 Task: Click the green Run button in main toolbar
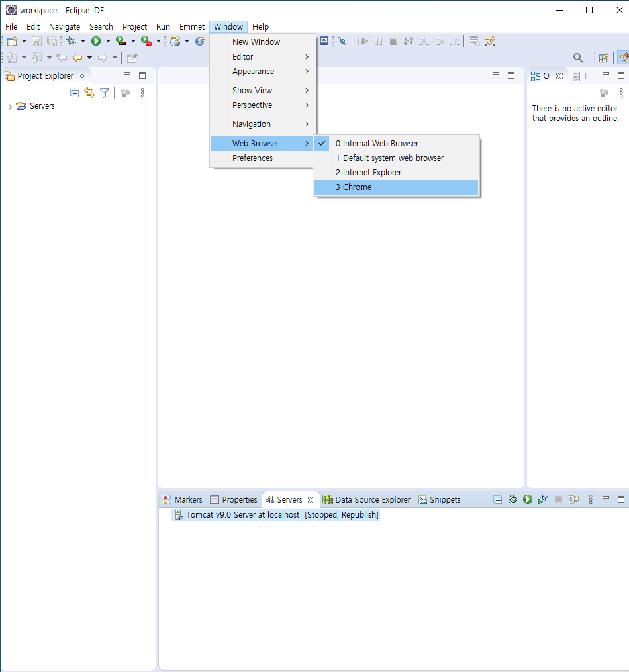coord(96,41)
